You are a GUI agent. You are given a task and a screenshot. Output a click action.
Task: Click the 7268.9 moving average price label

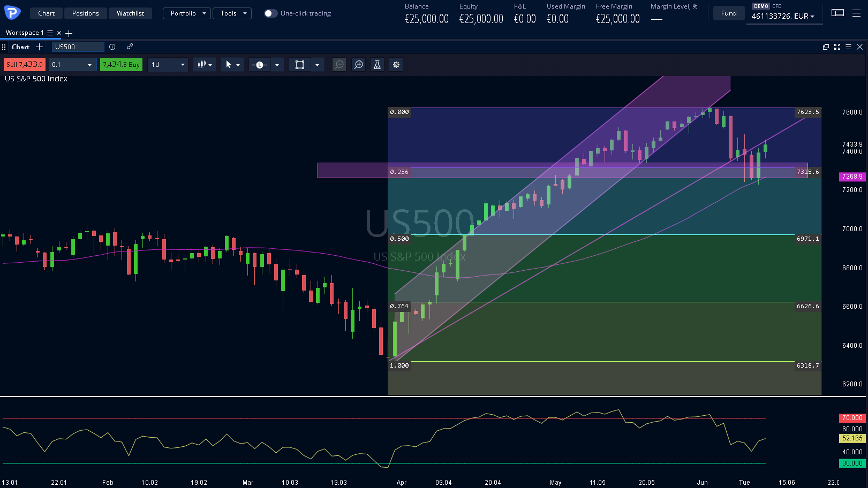852,177
